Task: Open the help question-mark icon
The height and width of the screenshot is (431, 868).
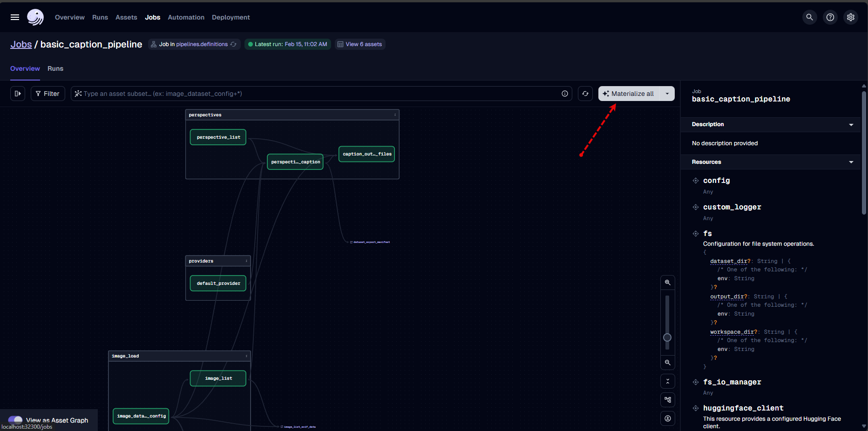Action: tap(830, 17)
